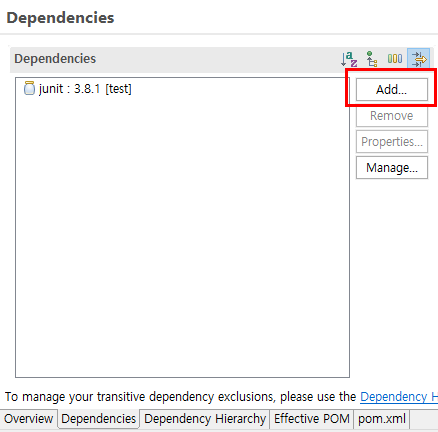
Task: Open the pom.xml source tab
Action: coord(382,419)
